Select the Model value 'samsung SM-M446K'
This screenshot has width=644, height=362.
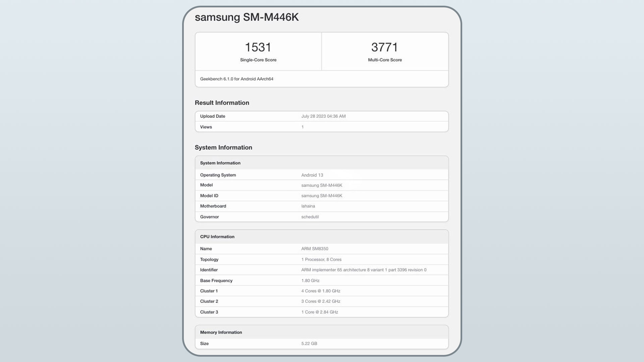coord(322,185)
